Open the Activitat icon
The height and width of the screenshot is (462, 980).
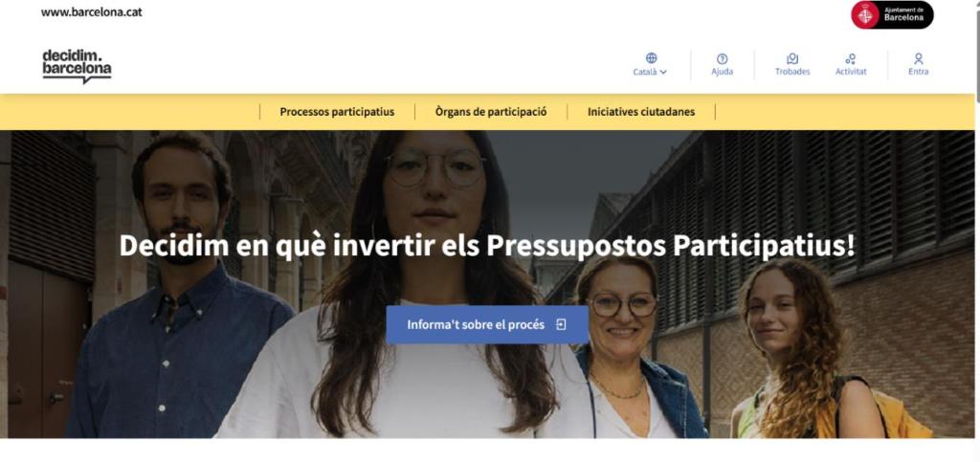click(x=851, y=58)
